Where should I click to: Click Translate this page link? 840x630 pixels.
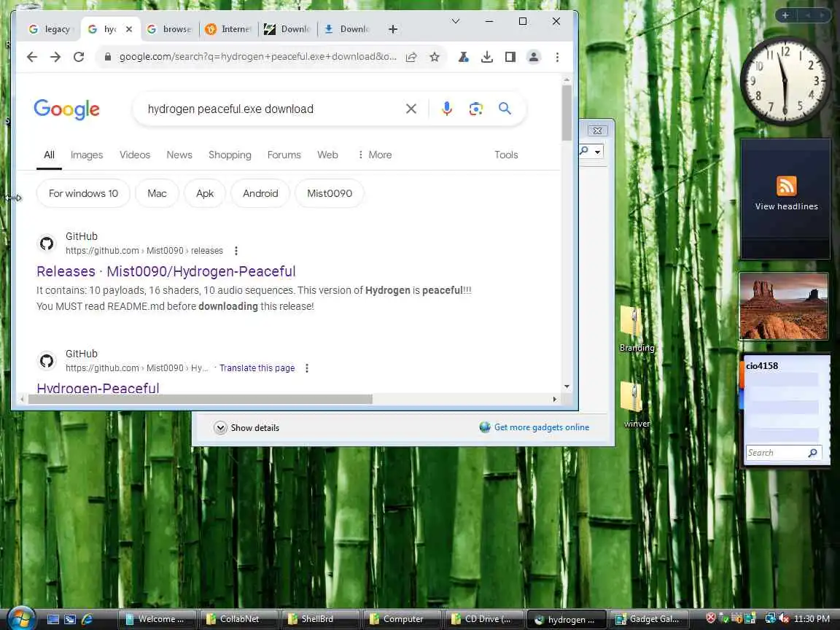point(257,368)
